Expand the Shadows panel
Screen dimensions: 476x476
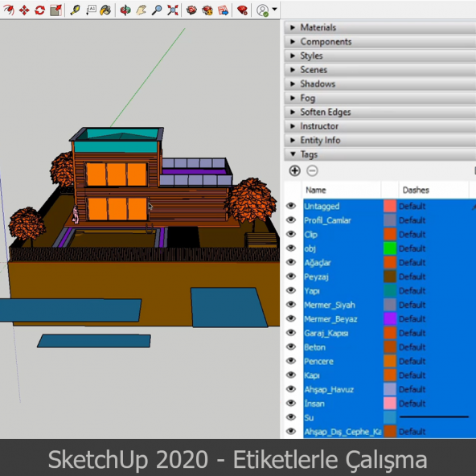(x=380, y=84)
